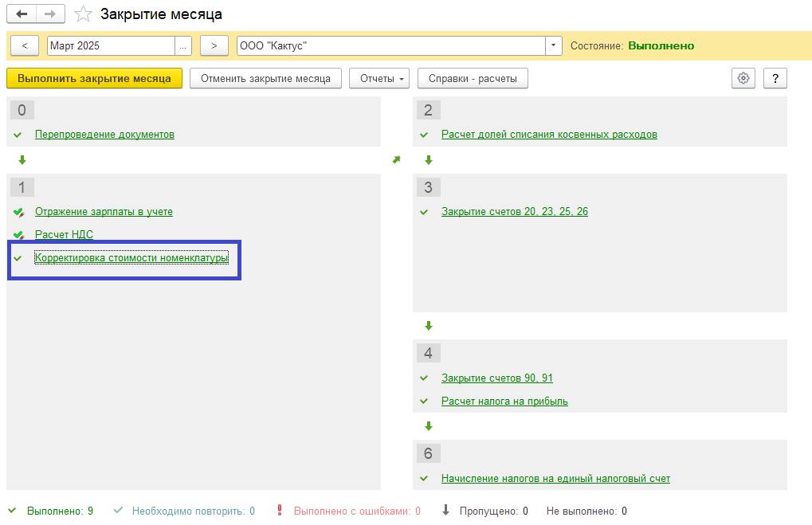Open Закрытие счетов 20, 23, 25, 26 link
Viewport: 812px width, 525px height.
click(515, 212)
